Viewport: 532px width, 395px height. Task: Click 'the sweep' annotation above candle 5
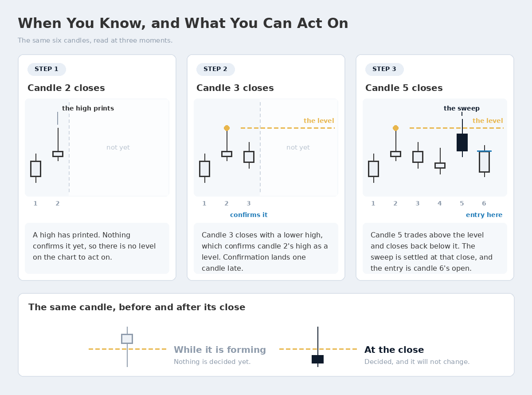[x=462, y=108]
